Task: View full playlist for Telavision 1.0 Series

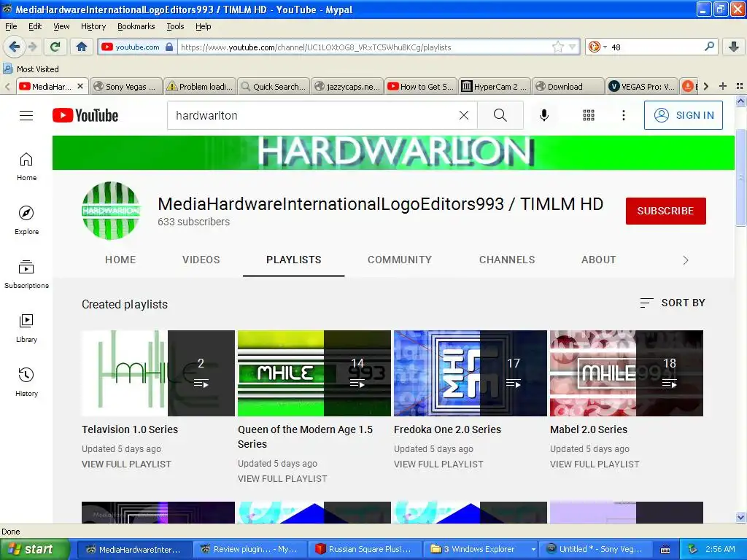Action: 126,464
